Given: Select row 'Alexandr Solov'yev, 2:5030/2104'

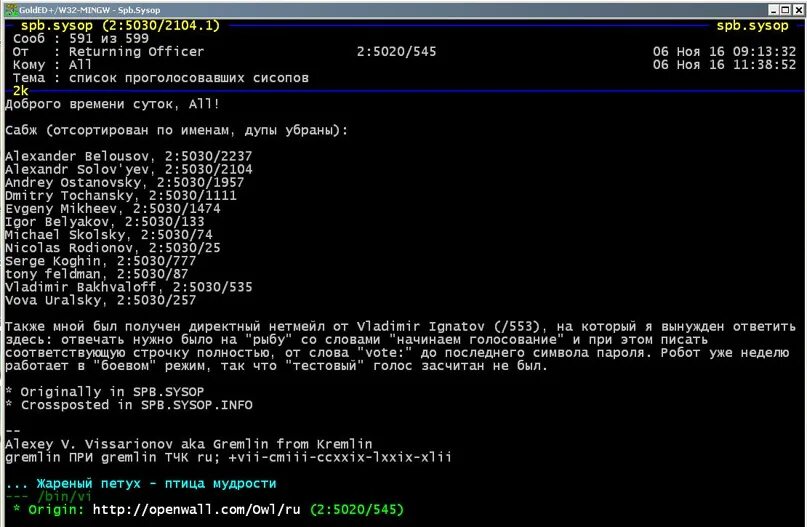Looking at the screenshot, I should click(129, 169).
